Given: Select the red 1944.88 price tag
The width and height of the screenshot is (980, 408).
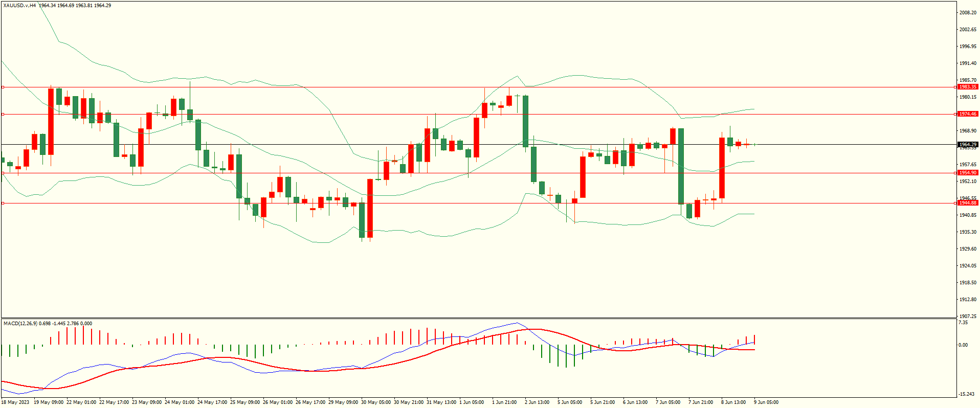Looking at the screenshot, I should point(967,203).
